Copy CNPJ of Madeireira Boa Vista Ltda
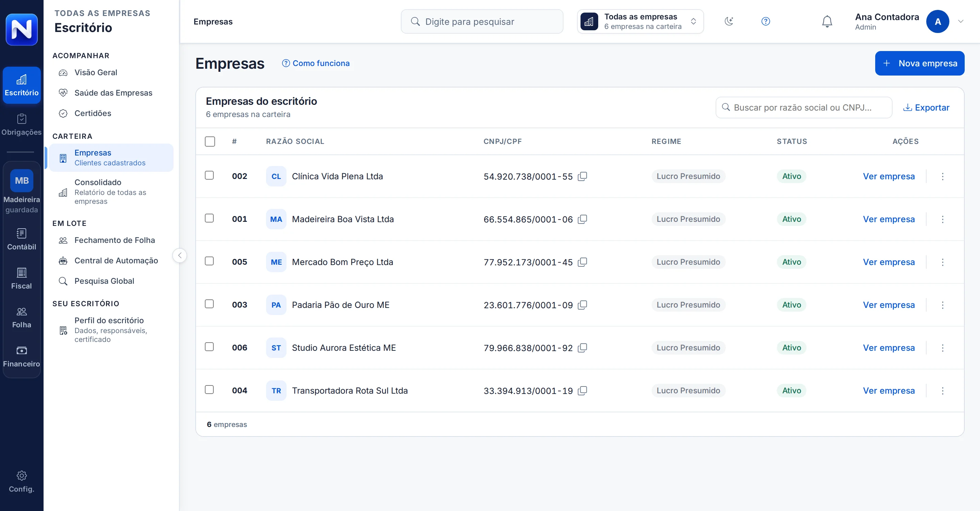980x511 pixels. (583, 219)
